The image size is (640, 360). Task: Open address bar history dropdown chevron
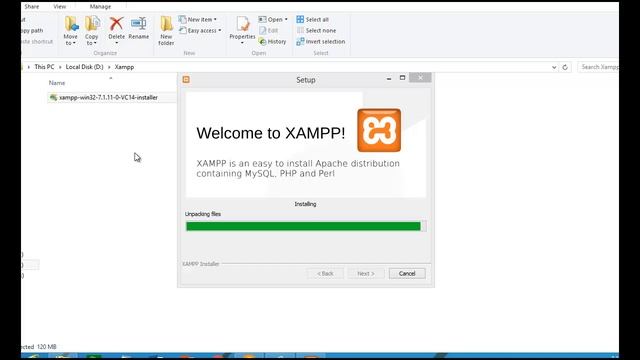tap(554, 67)
